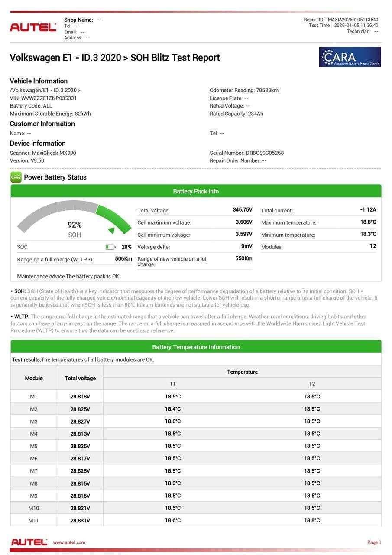Screen dimensions: 392x555
Task: Select the Battery Pack Info header bar
Action: pyautogui.click(x=196, y=191)
